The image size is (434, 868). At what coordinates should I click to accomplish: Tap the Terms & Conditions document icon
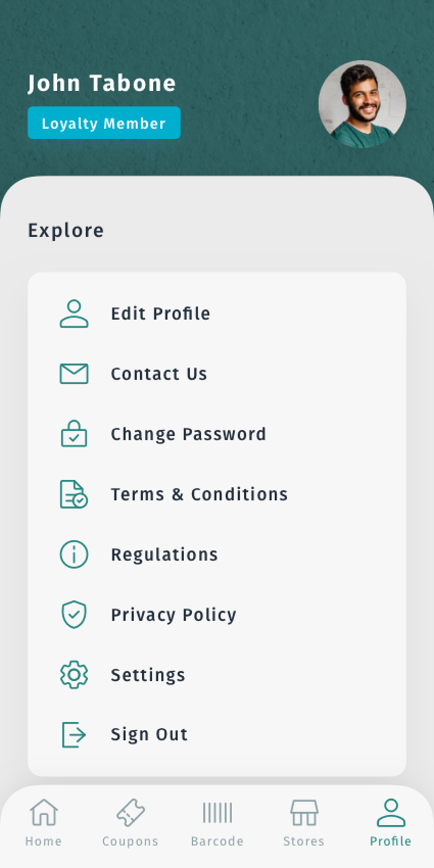[x=74, y=494]
